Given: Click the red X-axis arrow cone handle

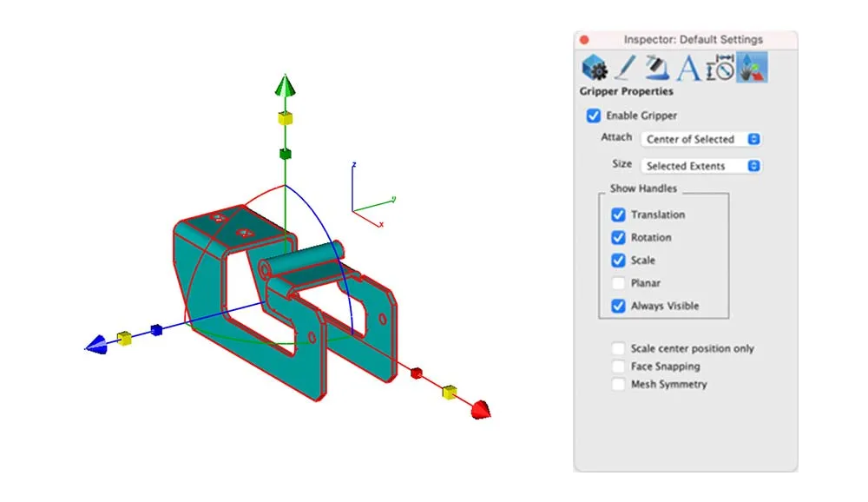Looking at the screenshot, I should pyautogui.click(x=483, y=410).
